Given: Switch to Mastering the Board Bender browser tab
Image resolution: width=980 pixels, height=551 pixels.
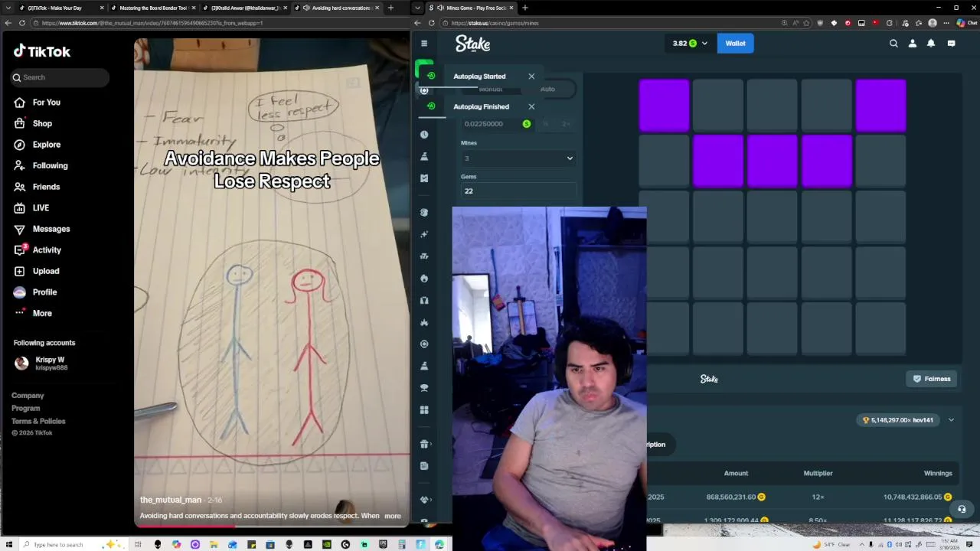Looking at the screenshot, I should point(153,8).
